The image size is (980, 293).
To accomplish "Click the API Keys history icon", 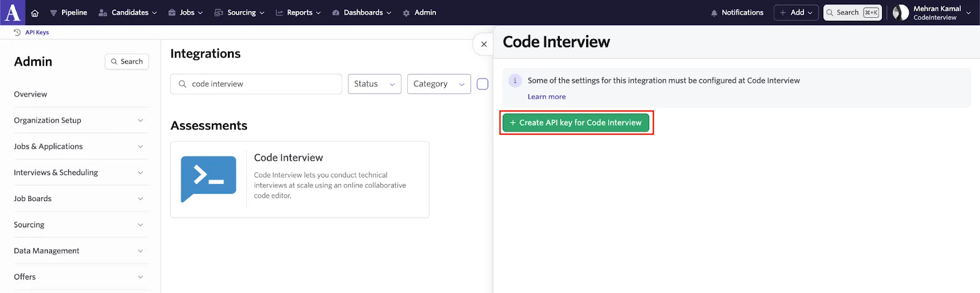I will click(17, 32).
